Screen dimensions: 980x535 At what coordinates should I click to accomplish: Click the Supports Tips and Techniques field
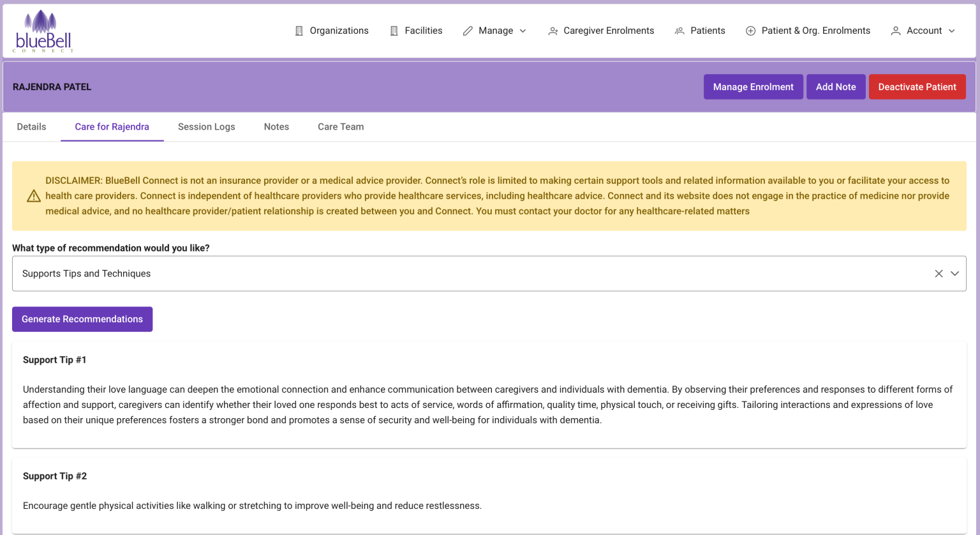[447, 273]
